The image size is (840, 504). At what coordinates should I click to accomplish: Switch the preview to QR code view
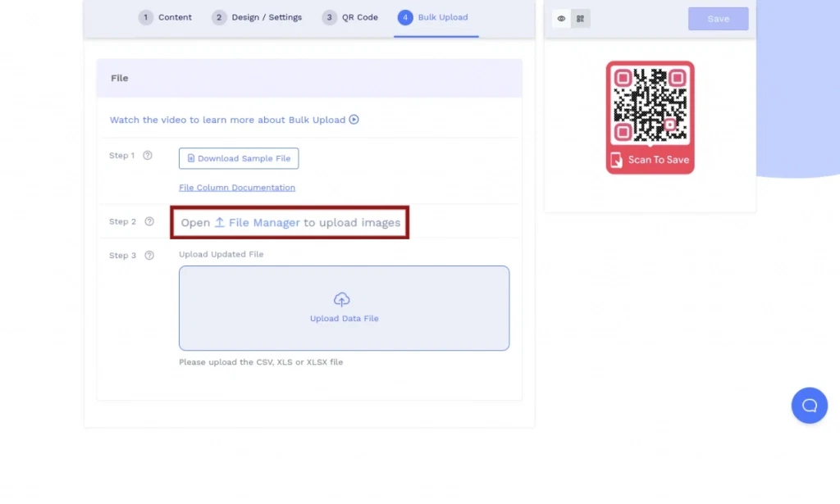(581, 19)
